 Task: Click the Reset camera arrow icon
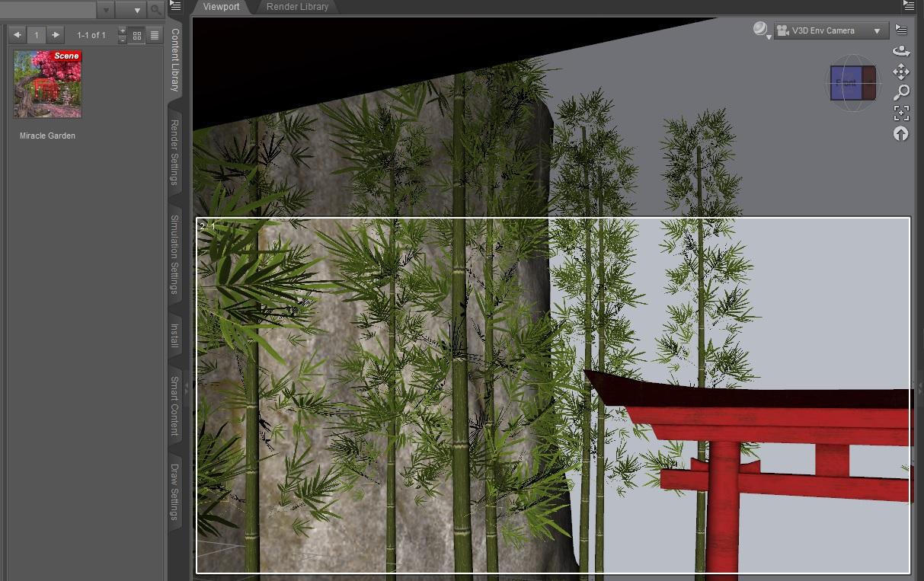click(x=901, y=134)
